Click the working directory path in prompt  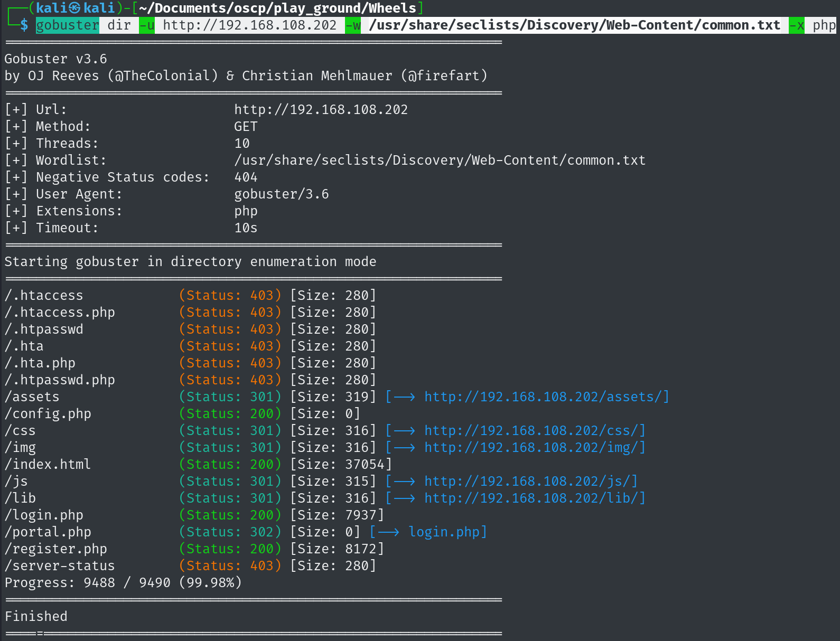tap(277, 8)
